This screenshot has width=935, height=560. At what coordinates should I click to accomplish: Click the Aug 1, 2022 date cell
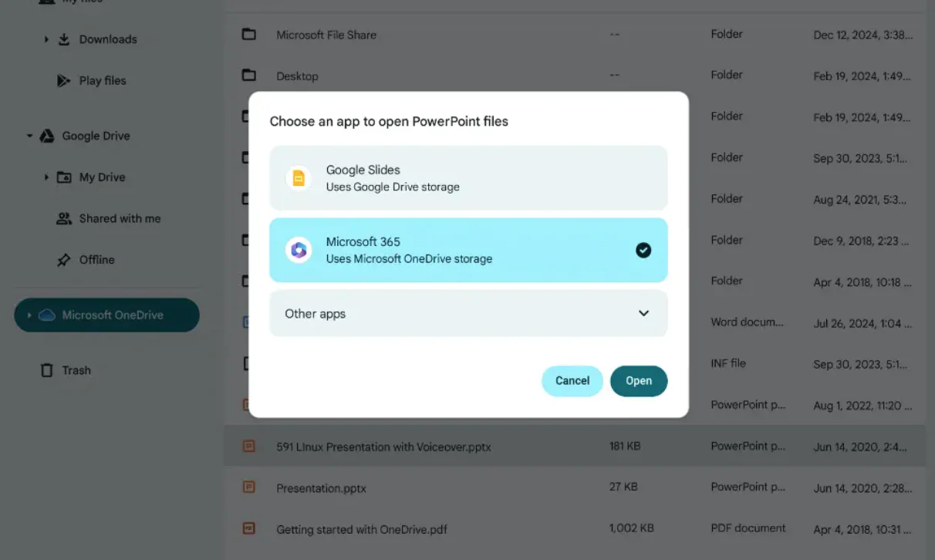863,405
